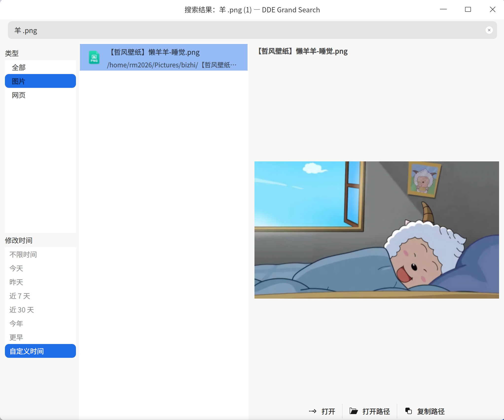Select the 自定义时间 filter
This screenshot has width=504, height=420.
[x=40, y=351]
